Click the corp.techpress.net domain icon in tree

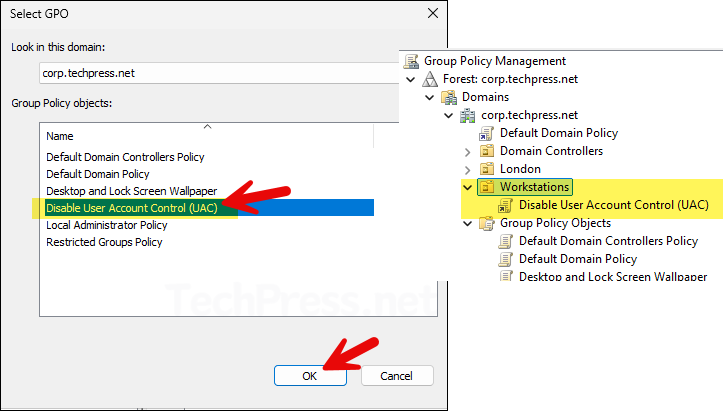point(468,115)
